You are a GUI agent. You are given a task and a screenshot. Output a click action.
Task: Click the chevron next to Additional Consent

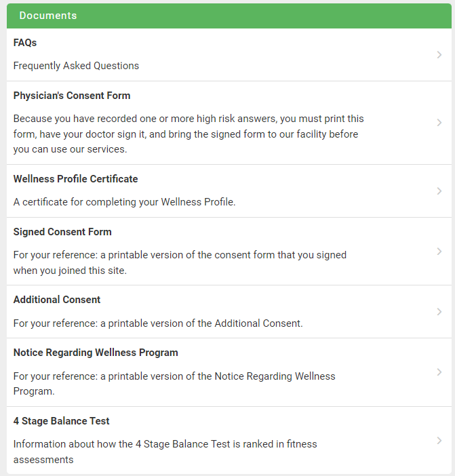click(x=439, y=312)
